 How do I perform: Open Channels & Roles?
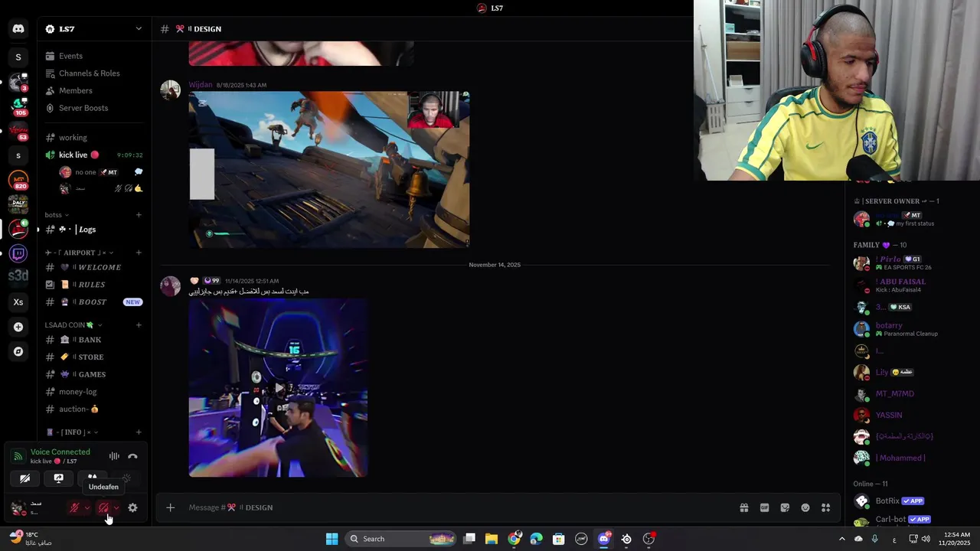pos(94,73)
